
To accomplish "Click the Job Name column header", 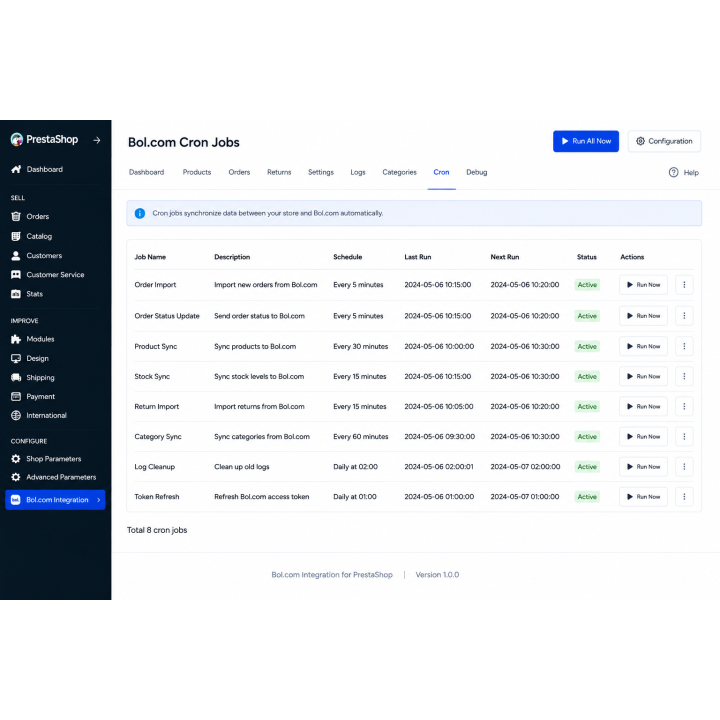I will pyautogui.click(x=150, y=257).
